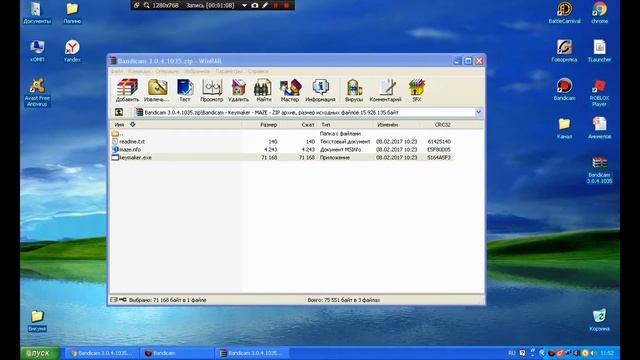The image size is (640, 360).
Task: Open the recording bar dropdown arrow
Action: (x=244, y=5)
